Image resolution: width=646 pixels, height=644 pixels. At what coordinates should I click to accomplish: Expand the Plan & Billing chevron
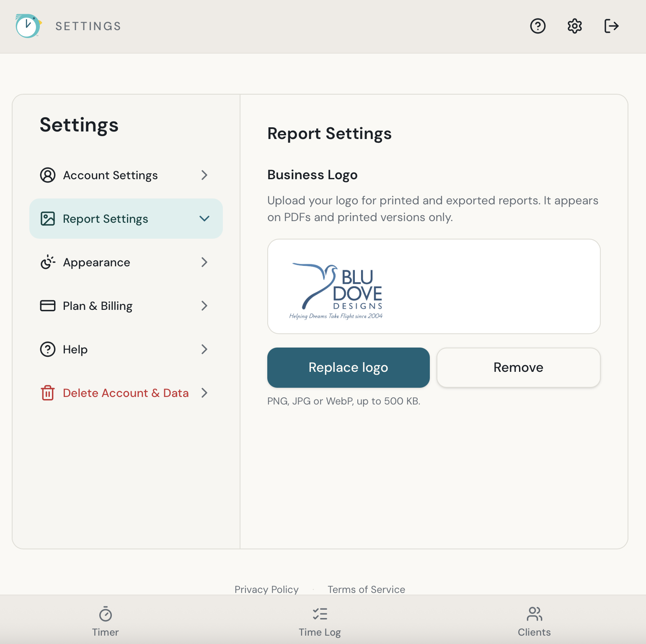pos(204,306)
